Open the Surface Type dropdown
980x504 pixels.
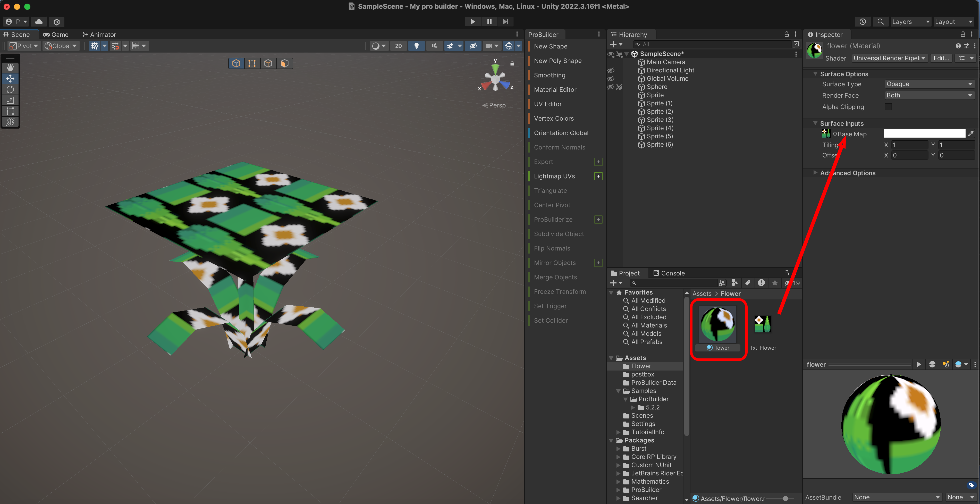(929, 84)
